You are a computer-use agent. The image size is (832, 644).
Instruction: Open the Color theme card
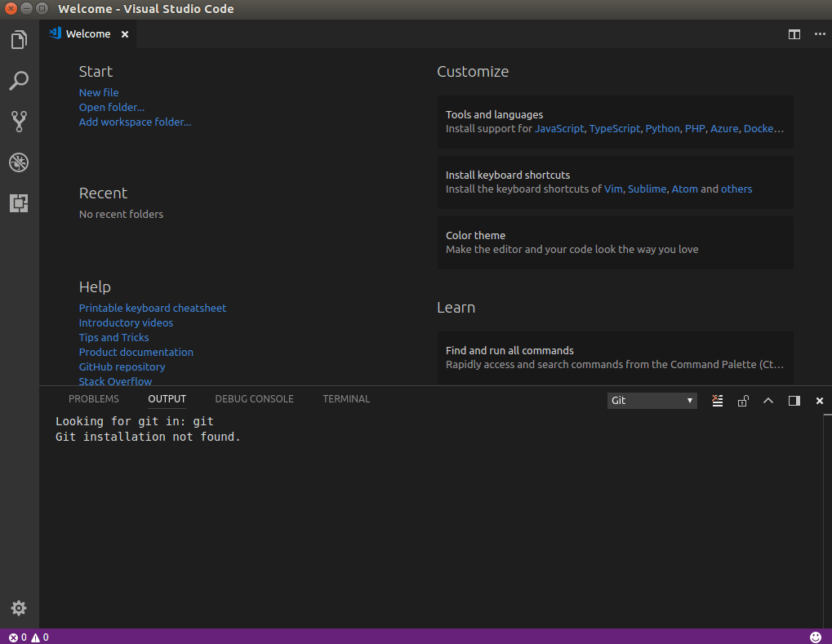(615, 242)
